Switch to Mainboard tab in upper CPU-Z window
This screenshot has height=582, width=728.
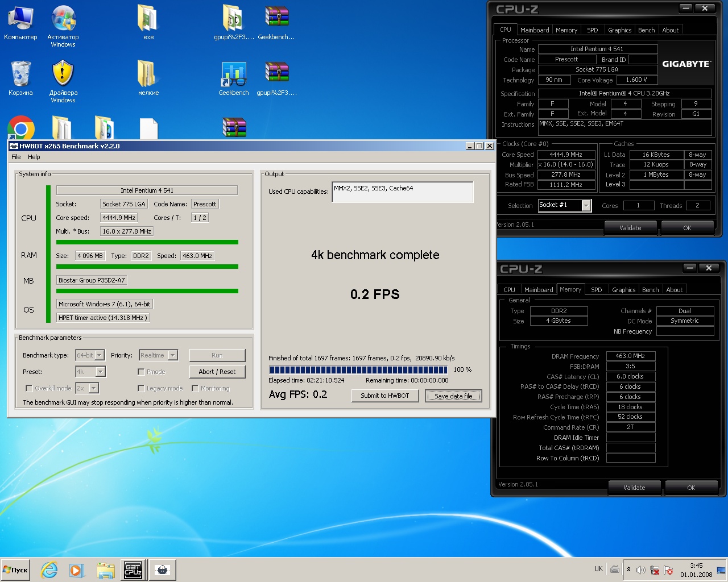[535, 30]
